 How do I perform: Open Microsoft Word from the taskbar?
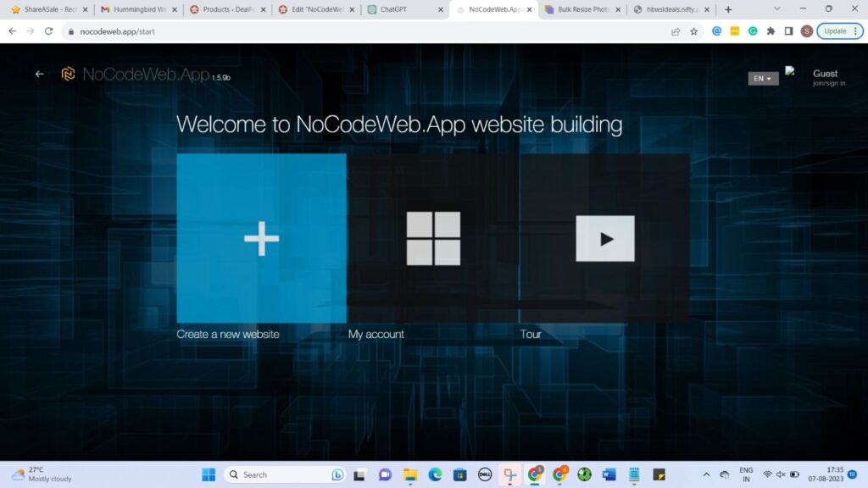(x=609, y=474)
